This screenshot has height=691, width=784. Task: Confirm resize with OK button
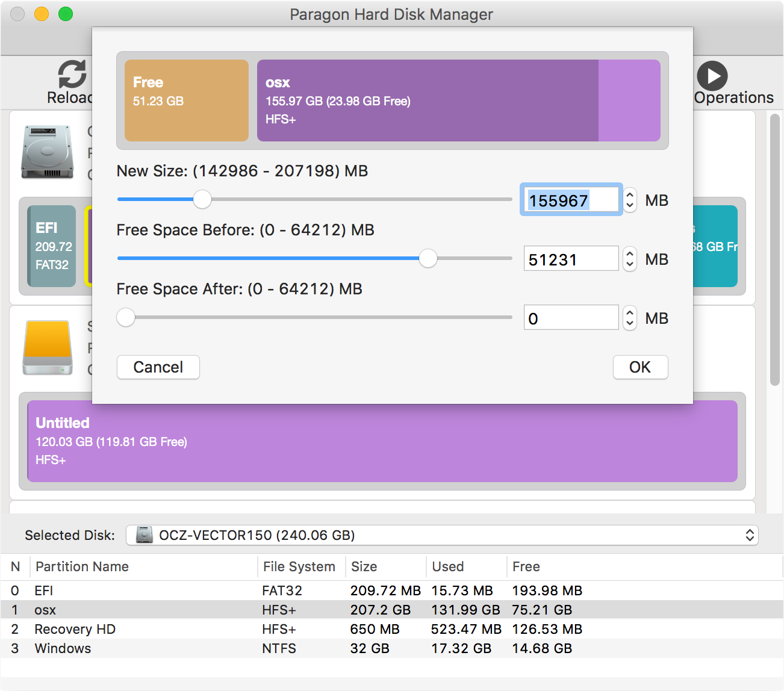(x=640, y=367)
